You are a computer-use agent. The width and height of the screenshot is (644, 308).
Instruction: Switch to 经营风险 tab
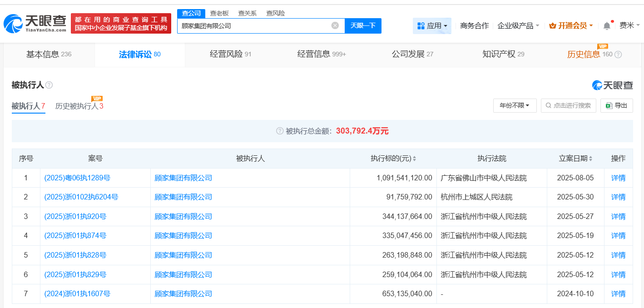pyautogui.click(x=230, y=55)
